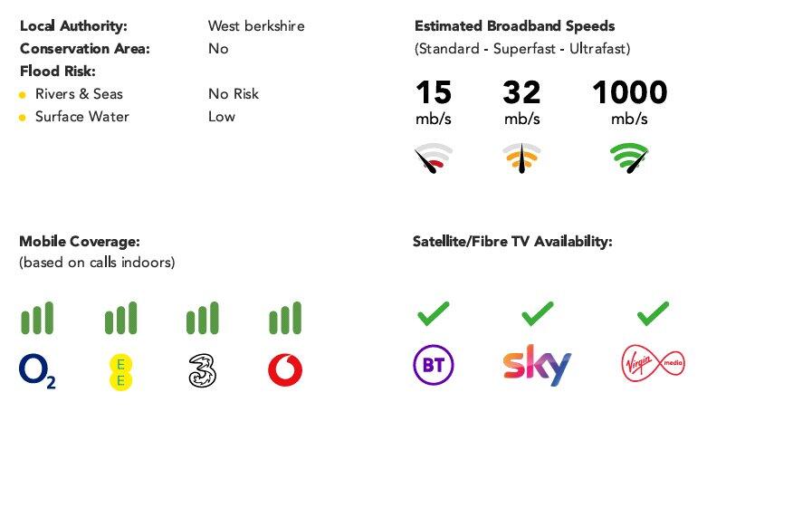Click the green checkmark above Sky
This screenshot has width=812, height=517.
[538, 314]
